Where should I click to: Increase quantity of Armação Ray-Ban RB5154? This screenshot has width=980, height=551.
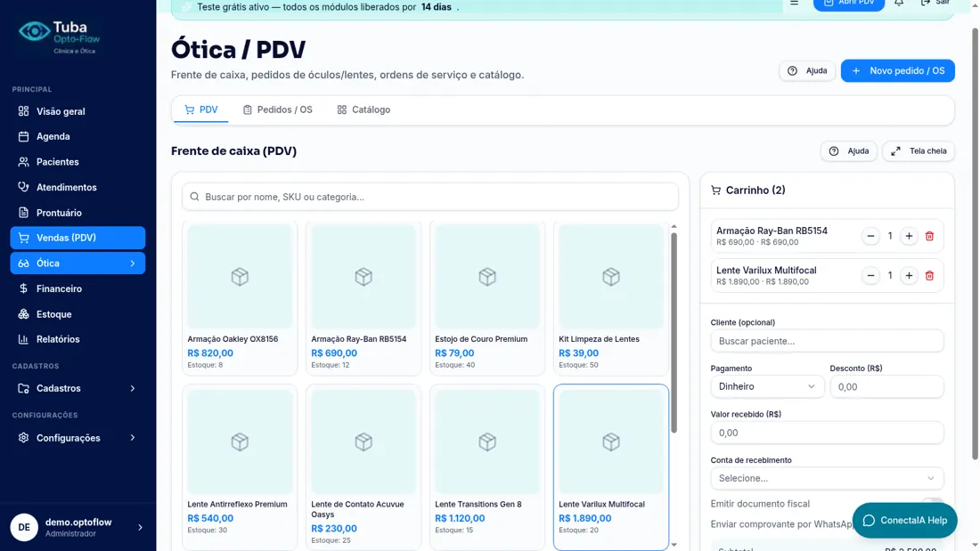pyautogui.click(x=909, y=236)
